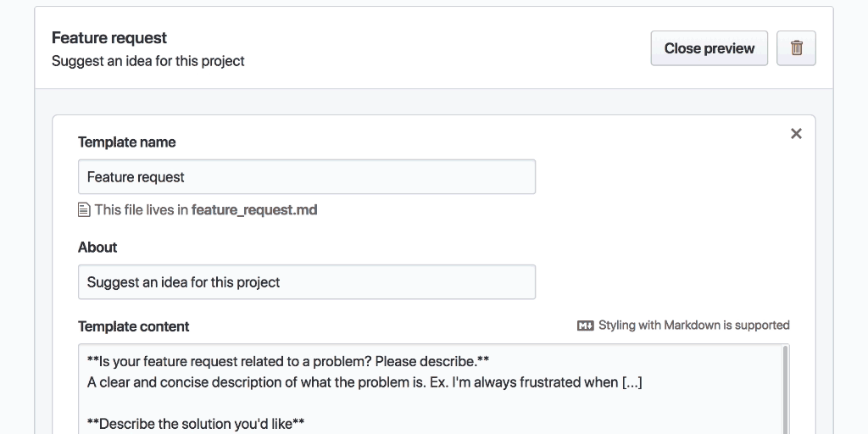Place cursor on 'A clear and concise description' line
868x434 pixels.
[x=364, y=382]
